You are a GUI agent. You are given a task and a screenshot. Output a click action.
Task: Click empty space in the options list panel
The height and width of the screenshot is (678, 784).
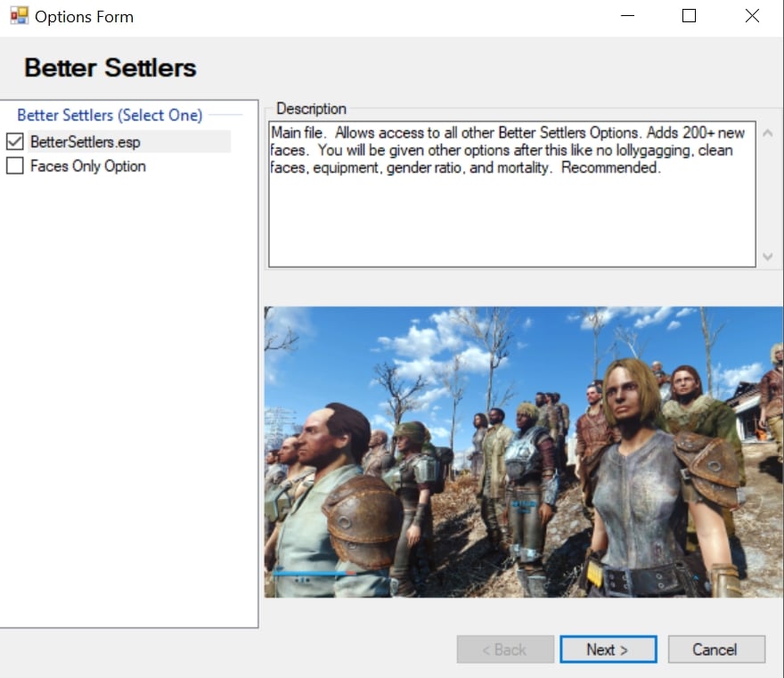pos(129,401)
